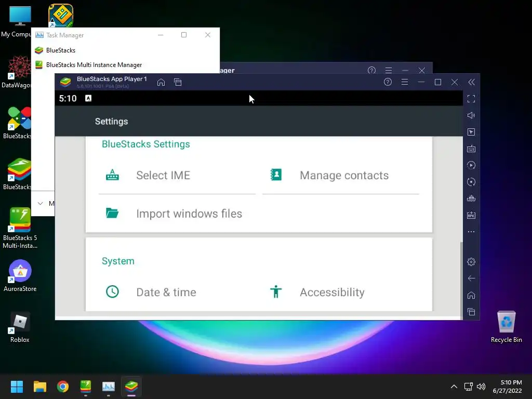Open the BlueStacks 5 Multi-Instance desktop shortcut
The width and height of the screenshot is (532, 399).
pos(20,228)
